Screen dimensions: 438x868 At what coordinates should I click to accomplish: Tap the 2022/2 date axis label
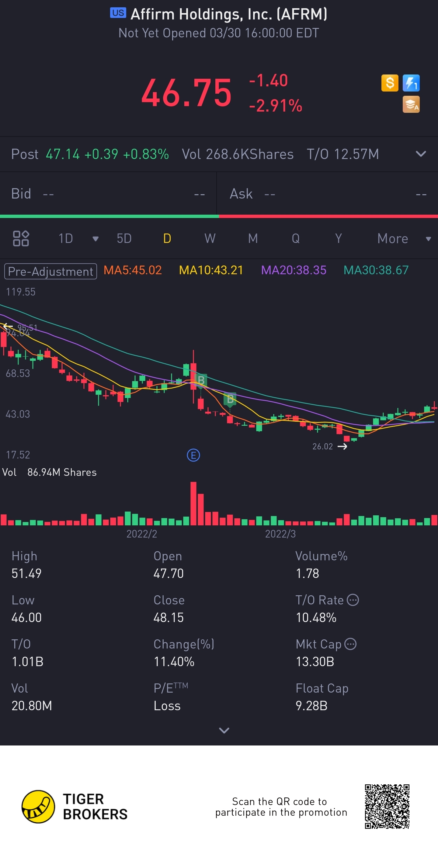tap(142, 534)
